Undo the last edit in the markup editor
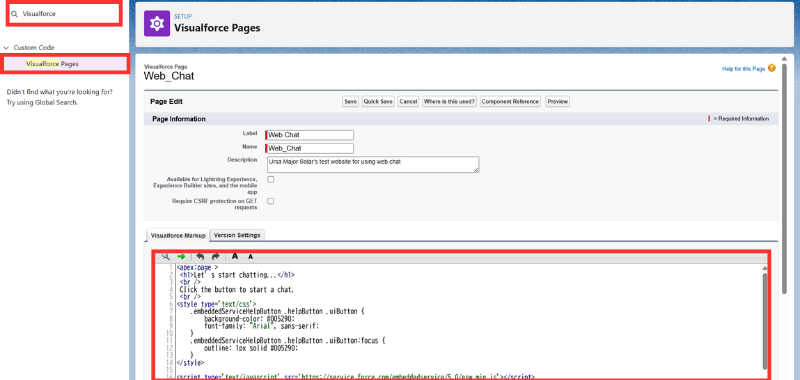 click(200, 256)
